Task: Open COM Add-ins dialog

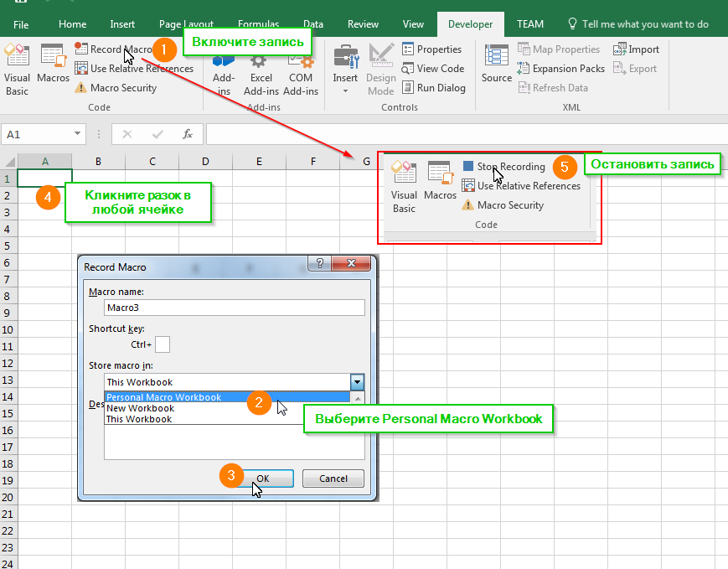Action: pos(301,76)
